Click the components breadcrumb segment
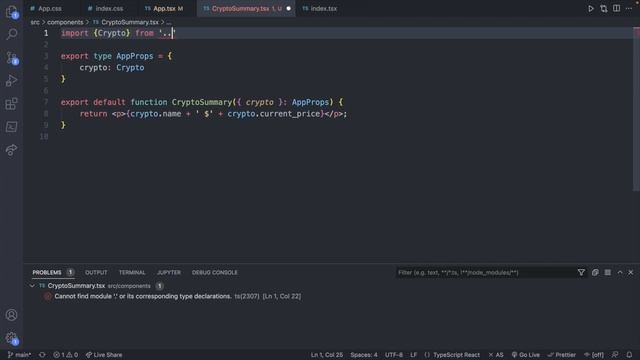 65,22
